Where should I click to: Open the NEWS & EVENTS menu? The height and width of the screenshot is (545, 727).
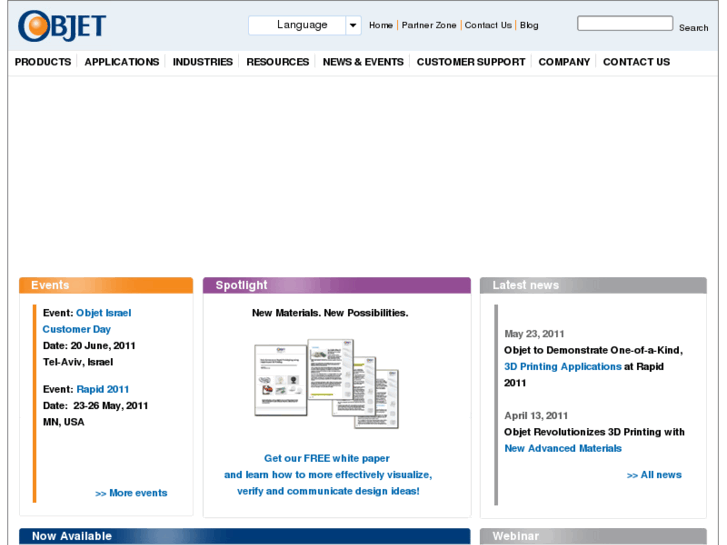[363, 62]
